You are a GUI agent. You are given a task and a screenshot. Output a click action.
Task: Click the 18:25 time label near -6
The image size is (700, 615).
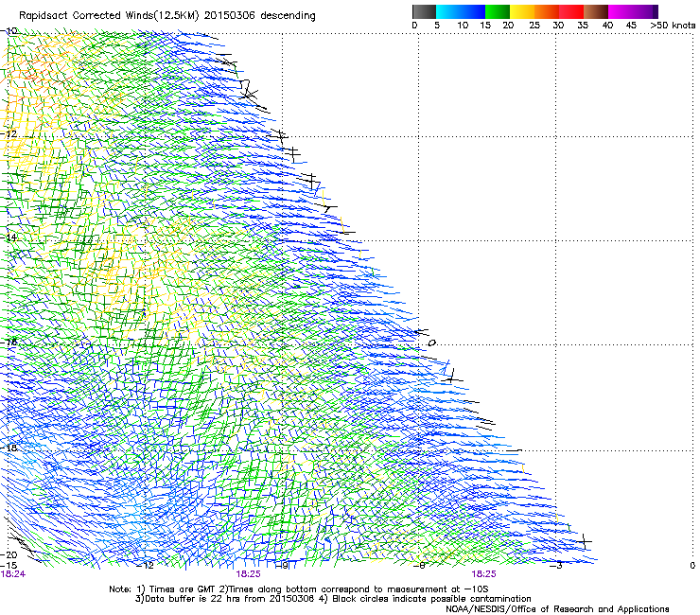[x=483, y=574]
